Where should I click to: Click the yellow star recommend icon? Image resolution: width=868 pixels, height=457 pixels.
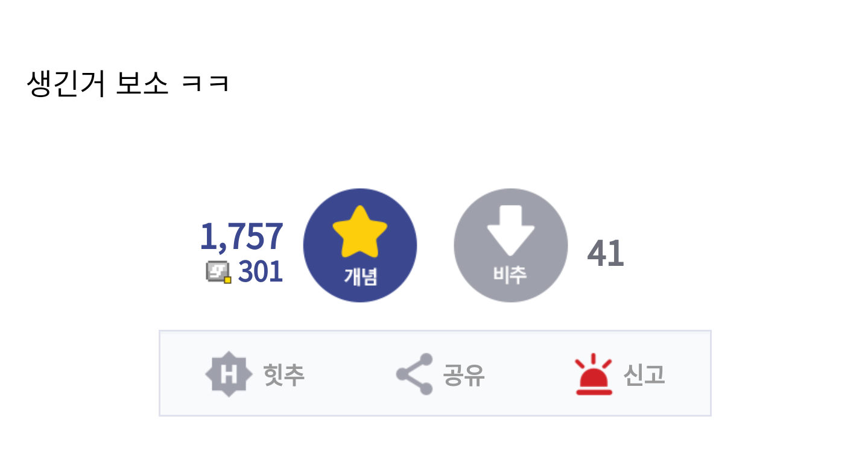pos(360,232)
